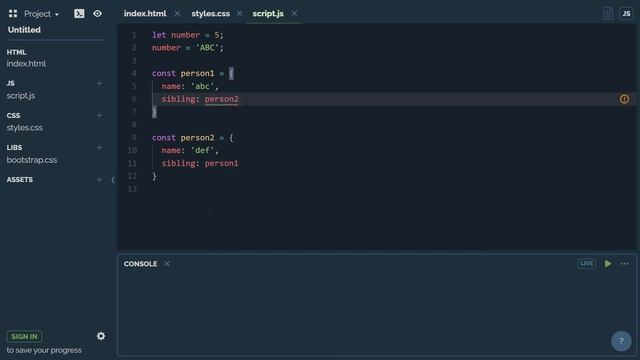The width and height of the screenshot is (640, 360).
Task: Select the script.js tab
Action: (268, 13)
